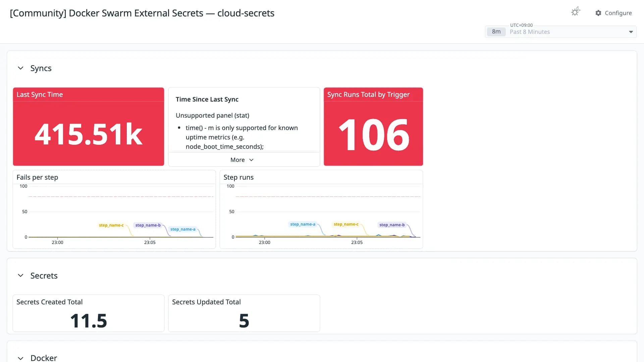The height and width of the screenshot is (362, 644).
Task: Click the UTC+09:00 timezone label
Action: click(521, 25)
